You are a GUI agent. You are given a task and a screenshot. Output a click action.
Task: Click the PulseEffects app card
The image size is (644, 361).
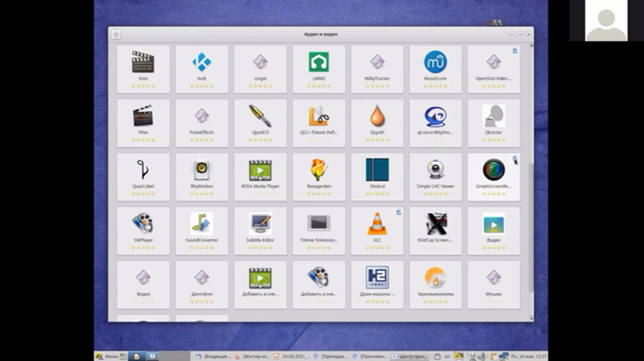pos(202,123)
